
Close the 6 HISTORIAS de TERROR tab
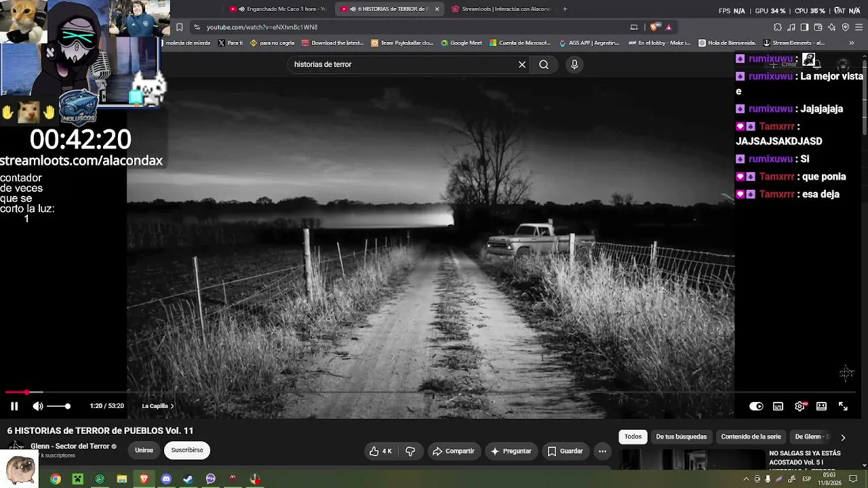[x=437, y=9]
